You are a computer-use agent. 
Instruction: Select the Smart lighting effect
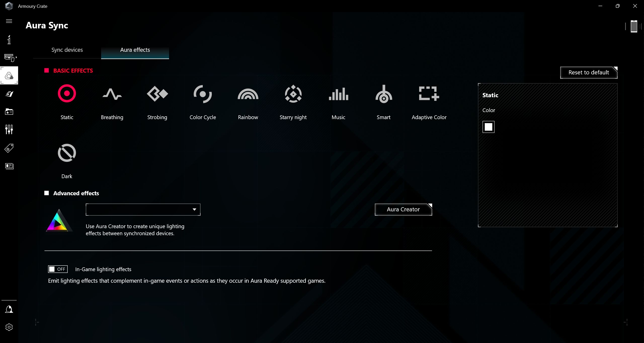click(384, 101)
